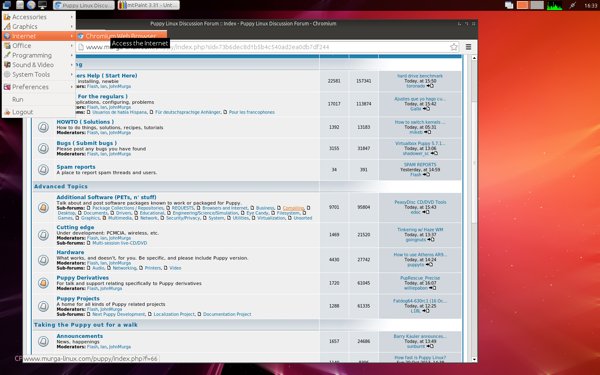Click the show-desktop windows icon in the tray
The width and height of the screenshot is (600, 375).
[x=509, y=5]
